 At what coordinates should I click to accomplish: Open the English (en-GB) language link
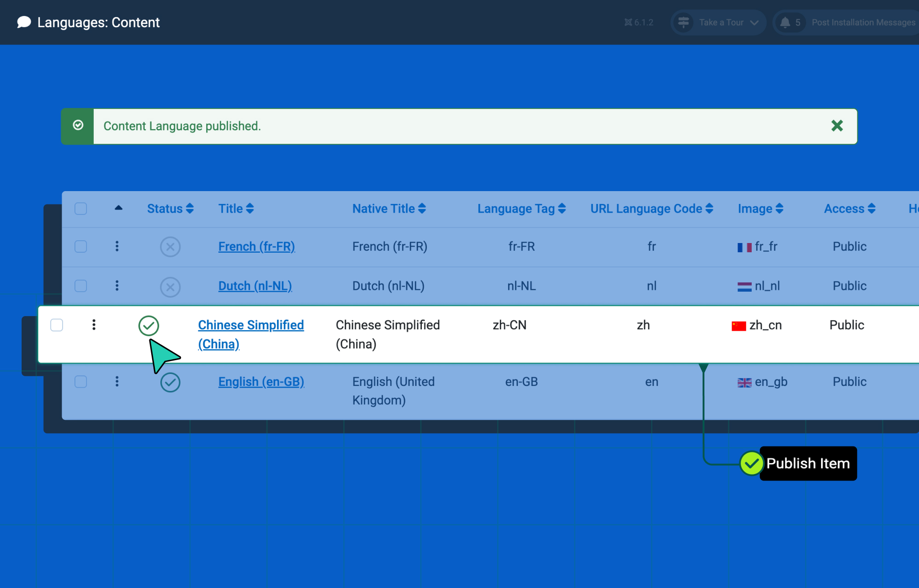tap(261, 382)
